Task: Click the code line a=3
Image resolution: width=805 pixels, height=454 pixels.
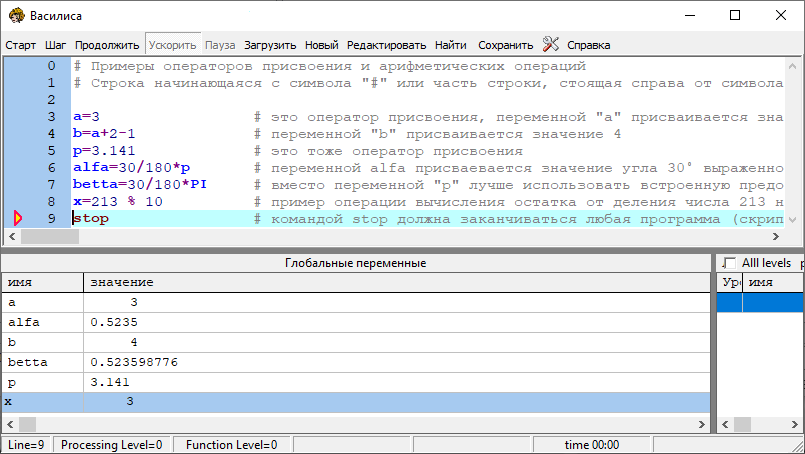Action: 86,117
